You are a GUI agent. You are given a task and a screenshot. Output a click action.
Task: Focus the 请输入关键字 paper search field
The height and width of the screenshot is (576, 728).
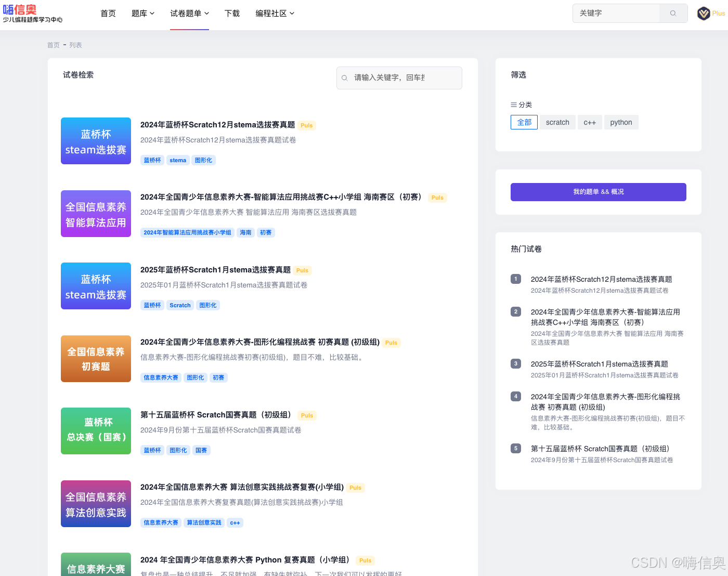399,78
